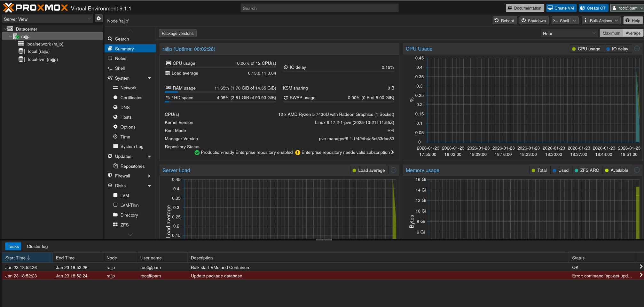Viewport: 644px width, 307px height.
Task: Toggle CPU usage legend series
Action: 586,49
